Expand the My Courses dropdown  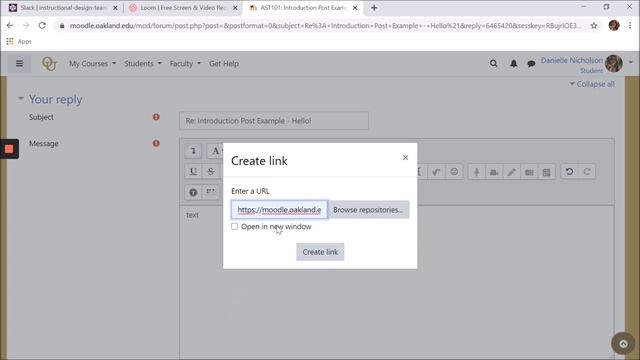coord(92,64)
